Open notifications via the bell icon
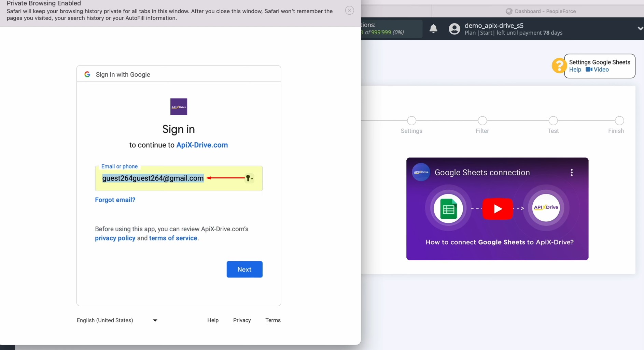The width and height of the screenshot is (644, 350). (433, 29)
